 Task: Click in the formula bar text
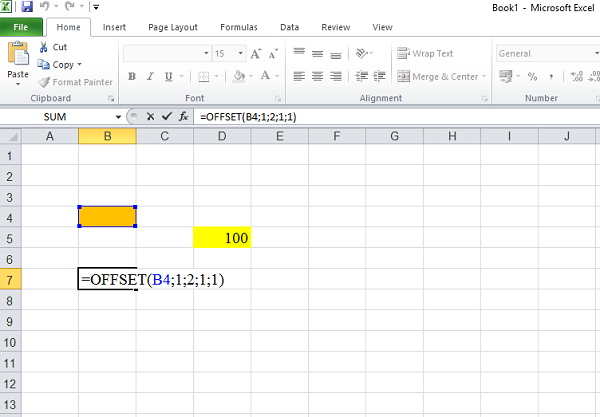click(x=248, y=117)
